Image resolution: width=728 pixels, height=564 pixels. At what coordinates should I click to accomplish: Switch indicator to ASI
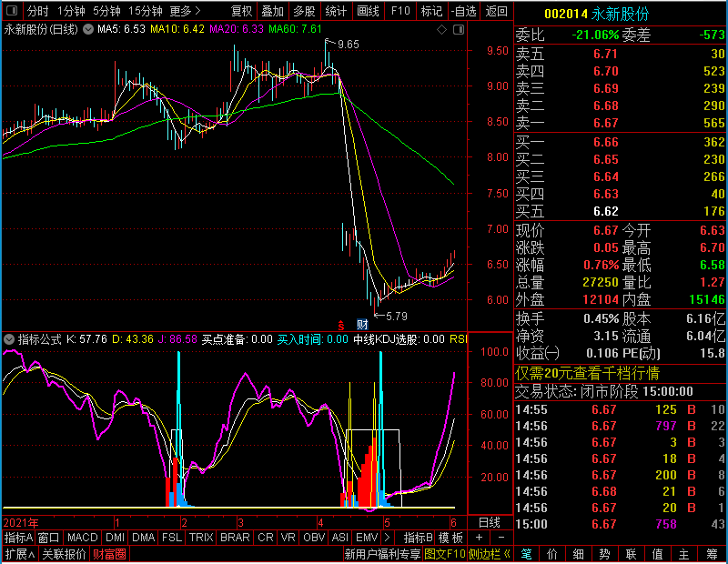[339, 538]
